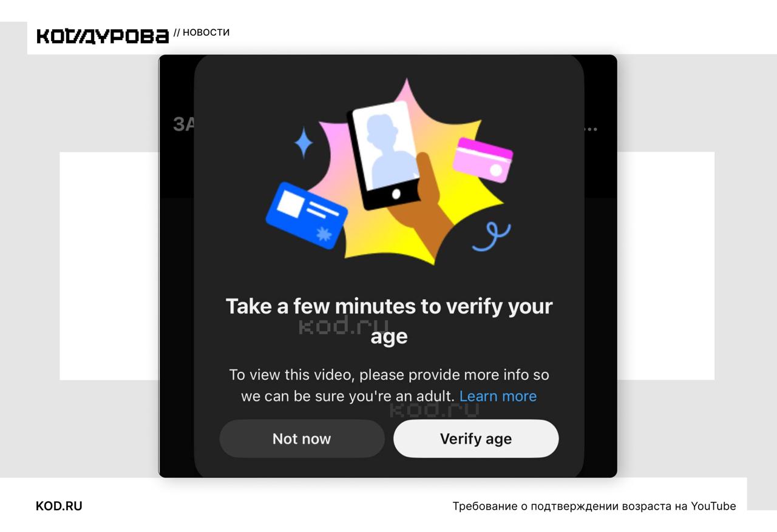Click the white circle on the pink card
This screenshot has height=532, width=777.
tap(496, 171)
